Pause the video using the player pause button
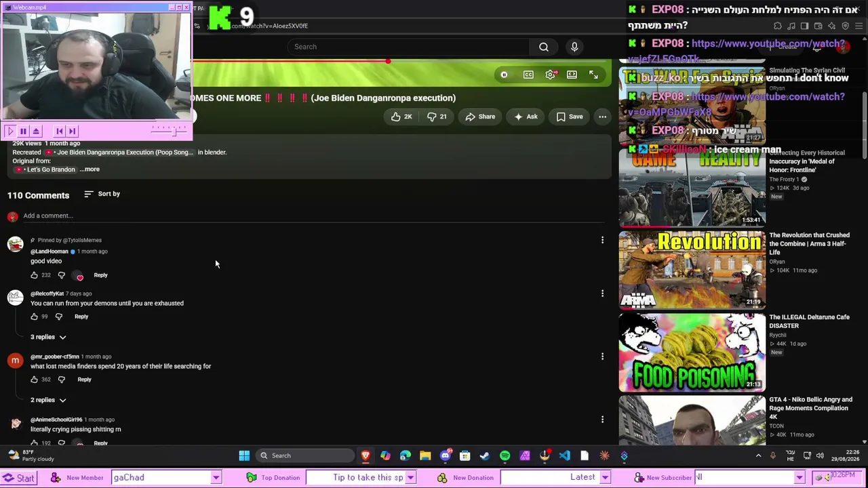 (x=504, y=75)
